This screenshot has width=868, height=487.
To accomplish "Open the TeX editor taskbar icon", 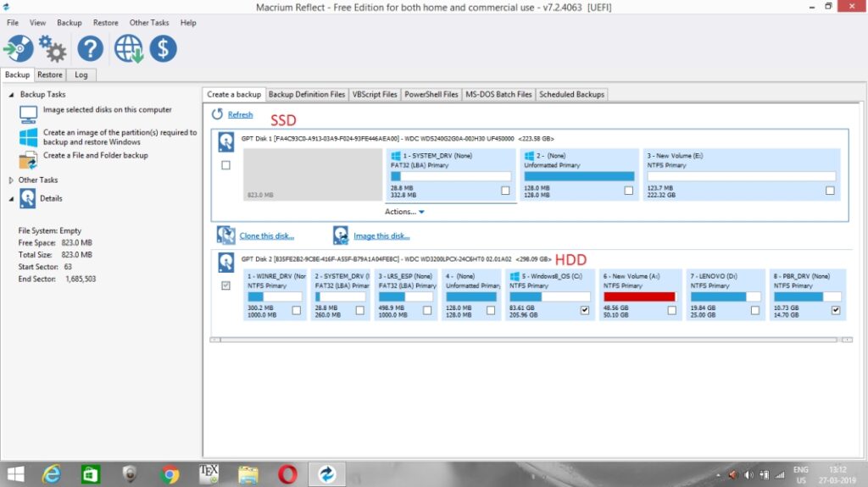I will (x=209, y=474).
